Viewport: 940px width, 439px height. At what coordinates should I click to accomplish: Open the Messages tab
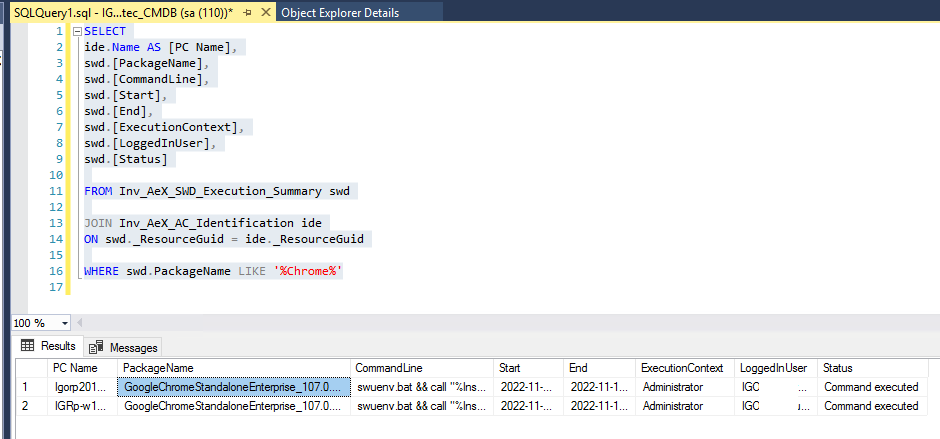click(124, 347)
